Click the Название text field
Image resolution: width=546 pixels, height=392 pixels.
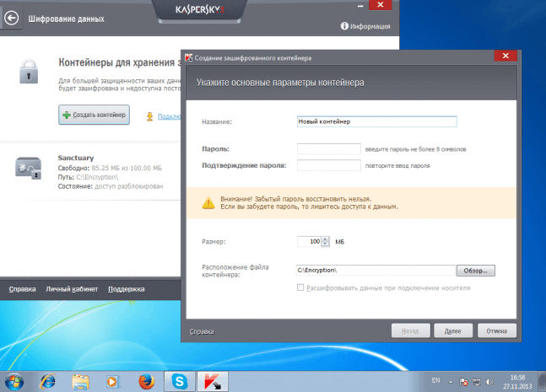click(x=376, y=121)
